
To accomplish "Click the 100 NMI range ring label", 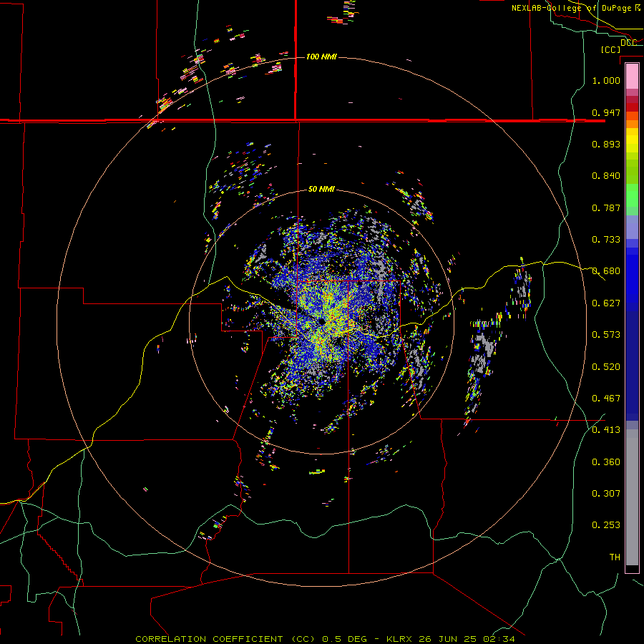I will [x=321, y=57].
